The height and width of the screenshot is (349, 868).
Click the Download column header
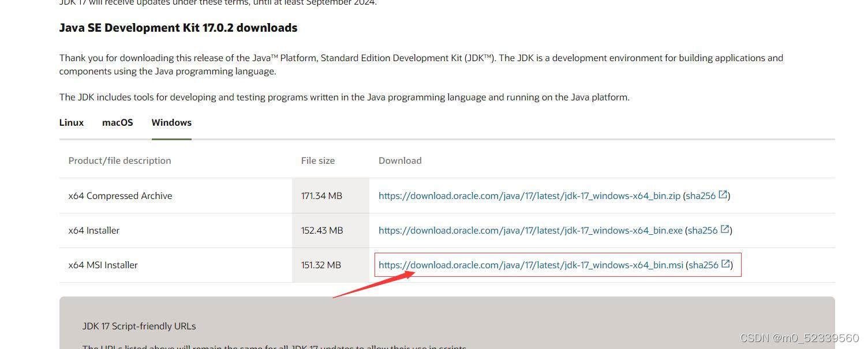coord(399,160)
